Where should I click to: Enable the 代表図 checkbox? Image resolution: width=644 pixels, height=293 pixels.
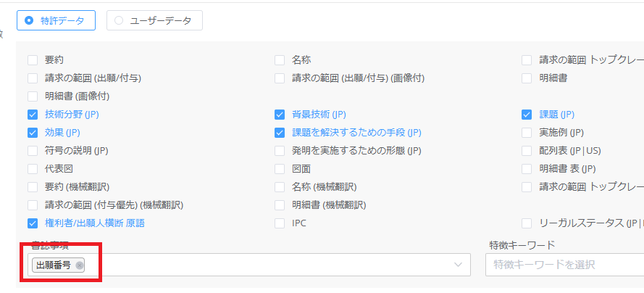pos(33,169)
